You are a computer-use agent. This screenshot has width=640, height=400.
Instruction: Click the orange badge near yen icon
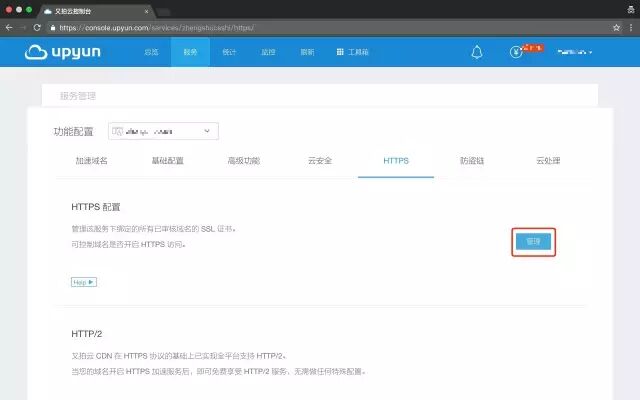click(x=533, y=48)
